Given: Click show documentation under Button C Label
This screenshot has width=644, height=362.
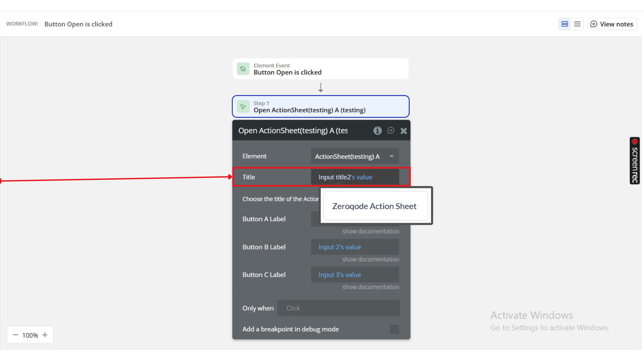Looking at the screenshot, I should tap(370, 287).
